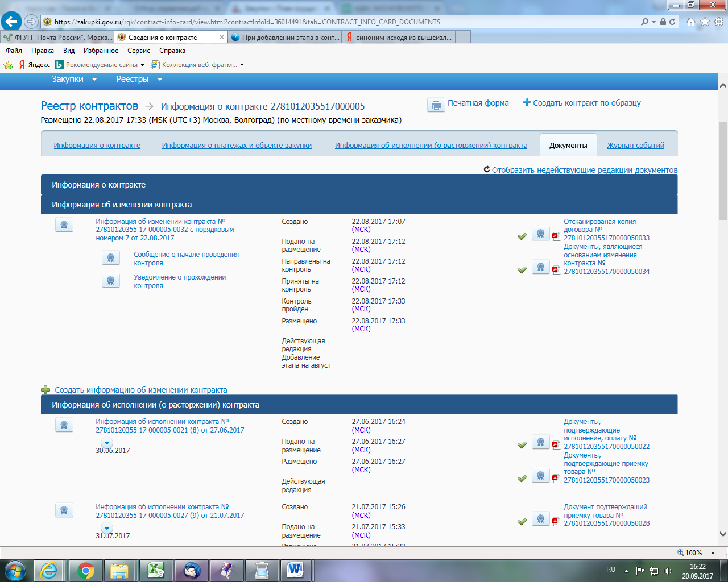The height and width of the screenshot is (582, 728).
Task: Open the Яндекс favorites bar link
Action: (34, 65)
